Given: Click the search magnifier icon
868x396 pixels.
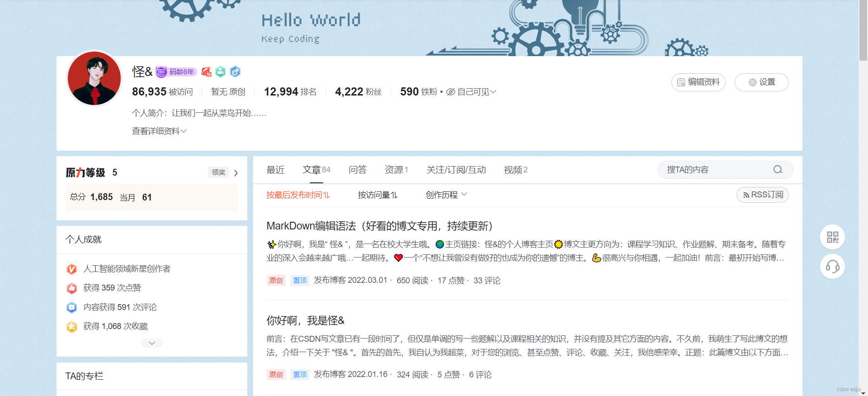Looking at the screenshot, I should [778, 169].
